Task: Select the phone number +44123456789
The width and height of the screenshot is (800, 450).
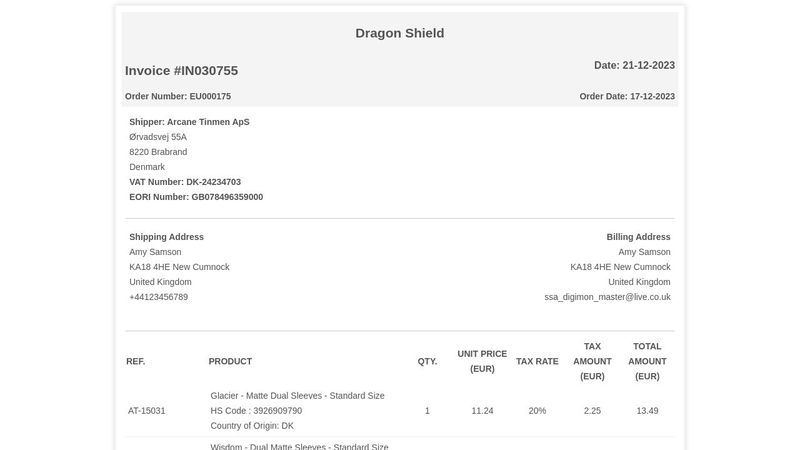Action: point(158,297)
